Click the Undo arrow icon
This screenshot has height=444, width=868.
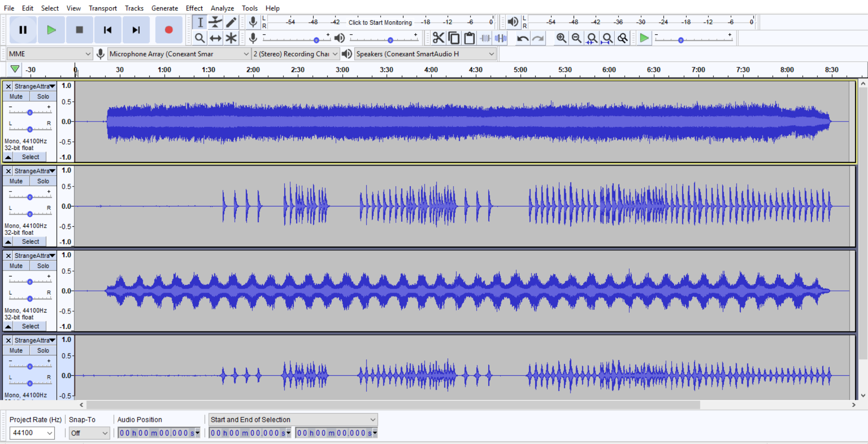click(x=523, y=38)
